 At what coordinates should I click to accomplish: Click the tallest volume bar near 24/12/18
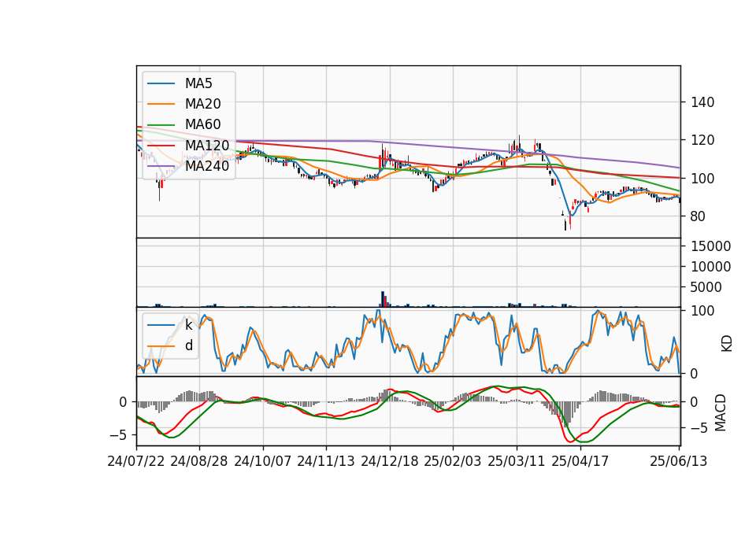click(383, 299)
